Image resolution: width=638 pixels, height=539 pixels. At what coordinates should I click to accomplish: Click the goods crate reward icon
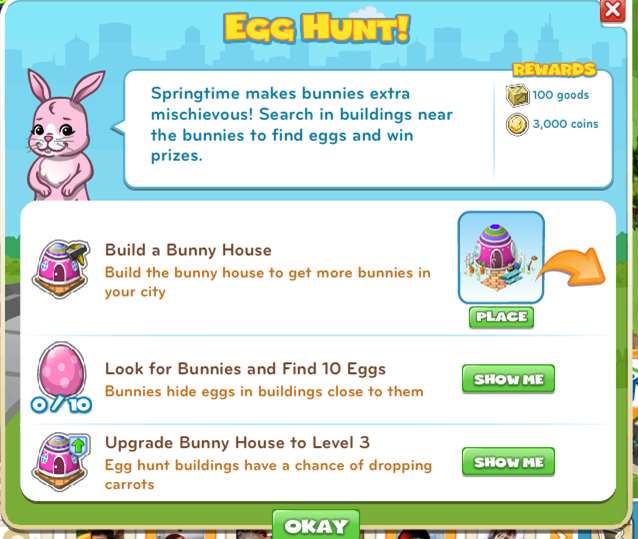517,96
